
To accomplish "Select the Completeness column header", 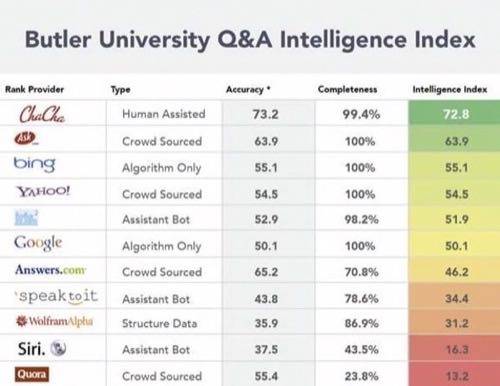I will 347,89.
